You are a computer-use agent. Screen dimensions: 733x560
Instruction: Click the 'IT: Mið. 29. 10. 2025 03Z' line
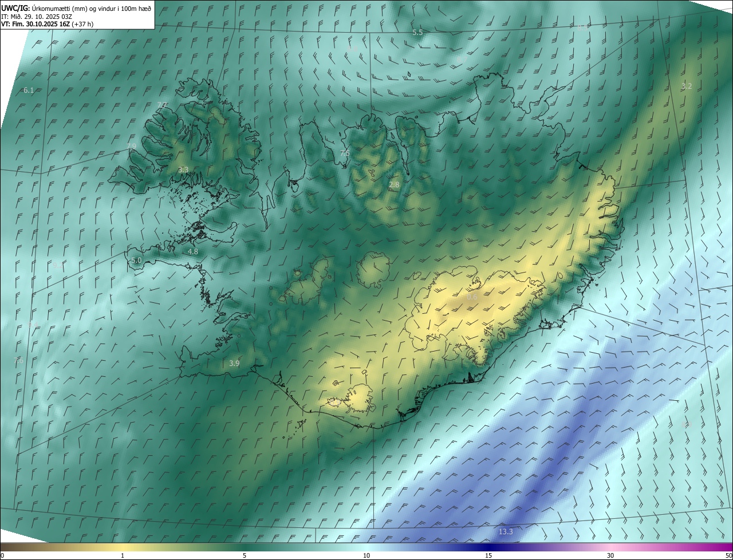coord(36,16)
